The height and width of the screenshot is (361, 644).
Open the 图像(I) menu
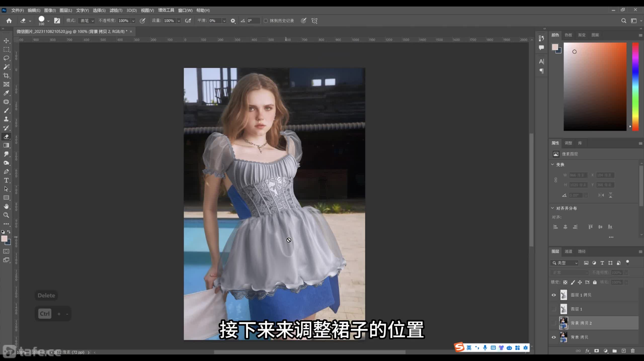click(50, 10)
